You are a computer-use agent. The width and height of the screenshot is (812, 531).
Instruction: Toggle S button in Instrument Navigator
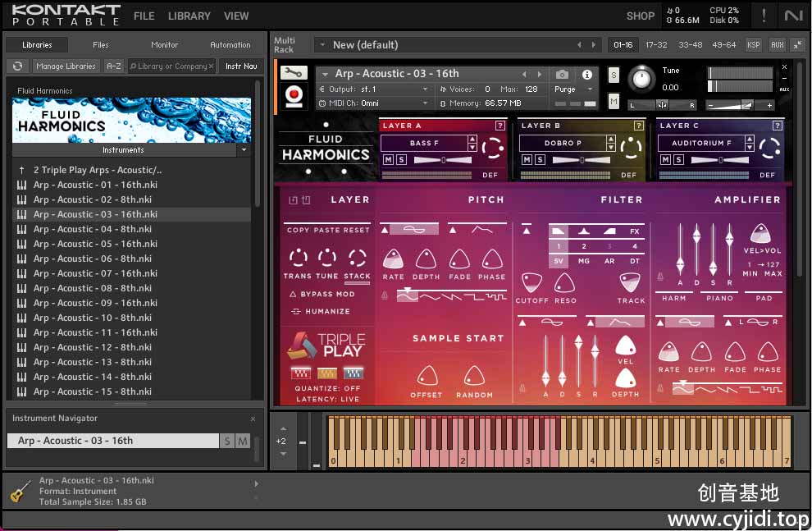(227, 441)
